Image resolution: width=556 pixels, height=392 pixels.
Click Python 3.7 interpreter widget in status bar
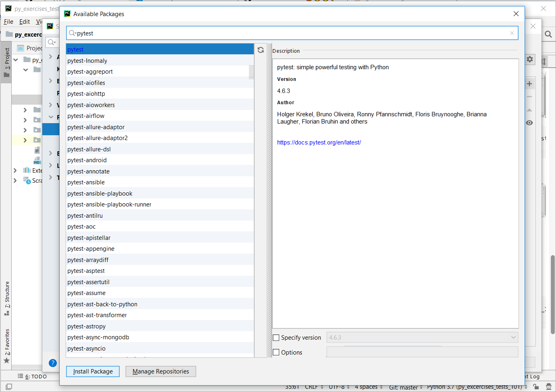point(477,387)
